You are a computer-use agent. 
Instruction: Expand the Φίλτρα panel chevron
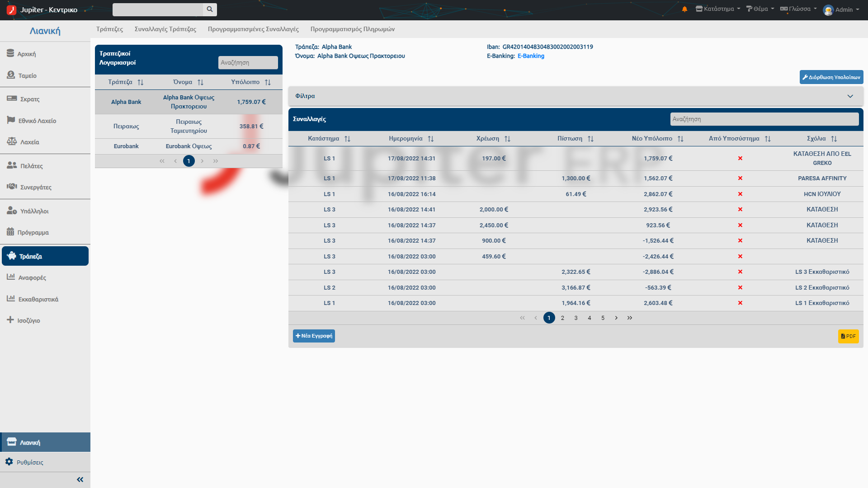[x=850, y=96]
